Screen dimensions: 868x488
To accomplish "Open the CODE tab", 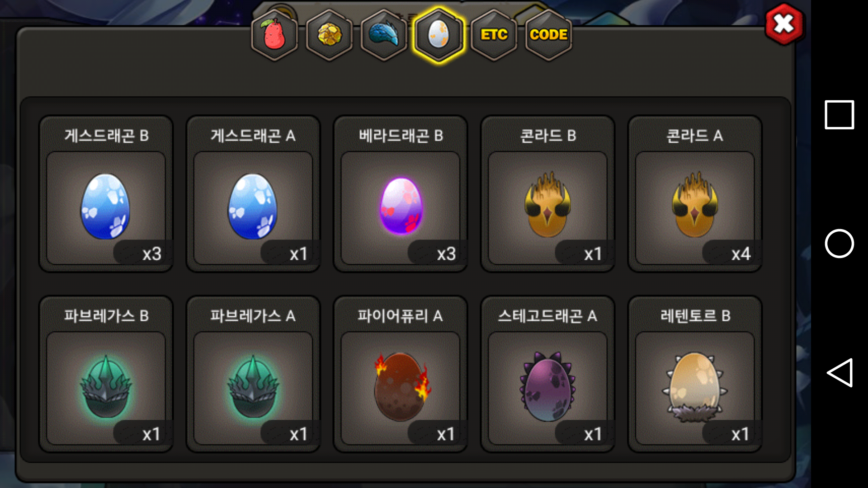I will coord(548,35).
